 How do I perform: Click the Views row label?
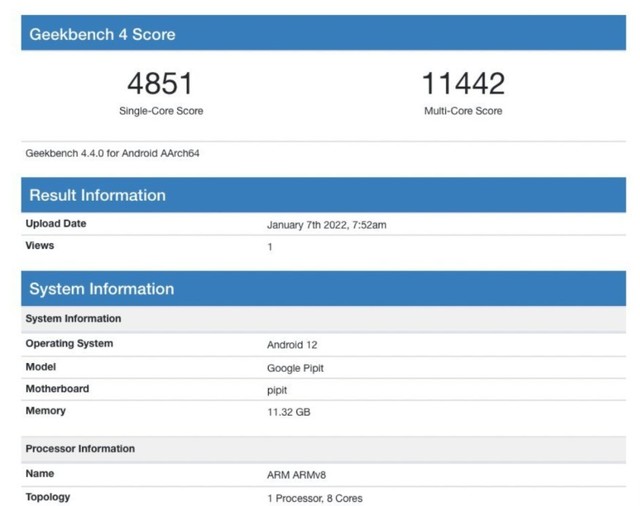pos(40,246)
